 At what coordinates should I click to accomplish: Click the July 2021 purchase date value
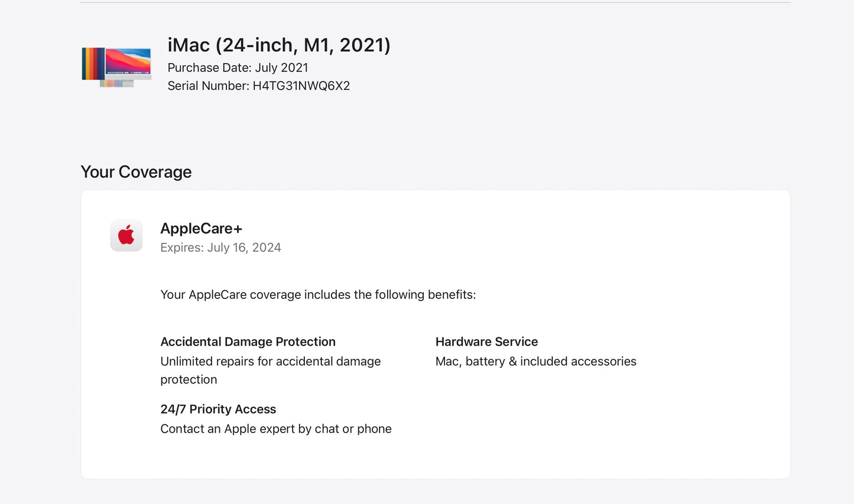click(x=281, y=68)
